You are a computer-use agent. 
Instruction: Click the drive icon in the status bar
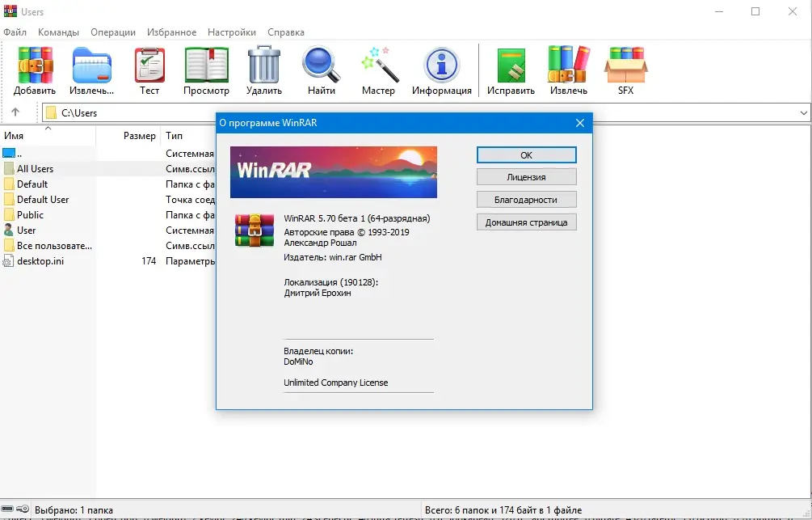7,510
